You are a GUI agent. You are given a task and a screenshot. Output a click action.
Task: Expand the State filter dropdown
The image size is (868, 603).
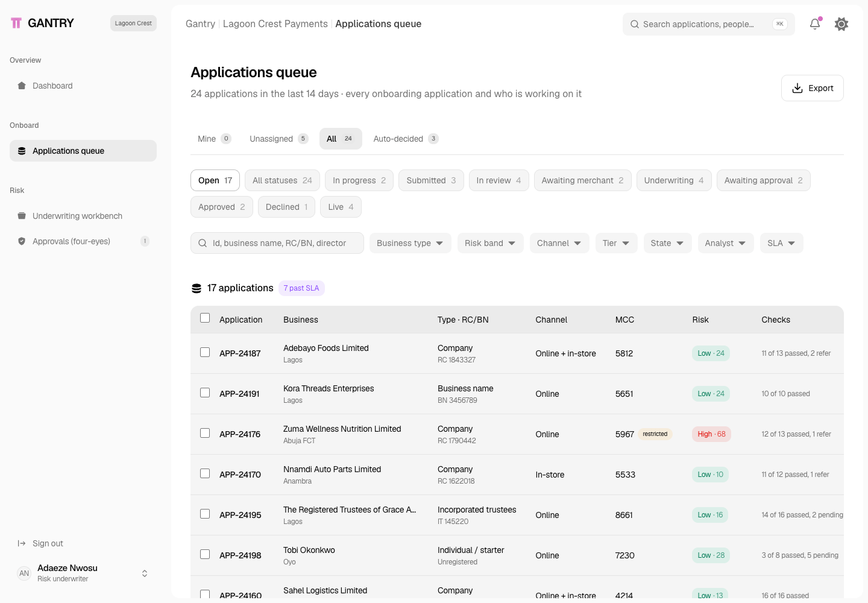[667, 243]
